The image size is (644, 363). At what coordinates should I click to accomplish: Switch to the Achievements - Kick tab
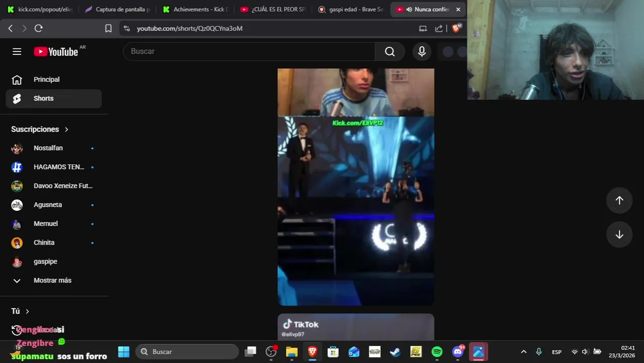[x=195, y=10]
